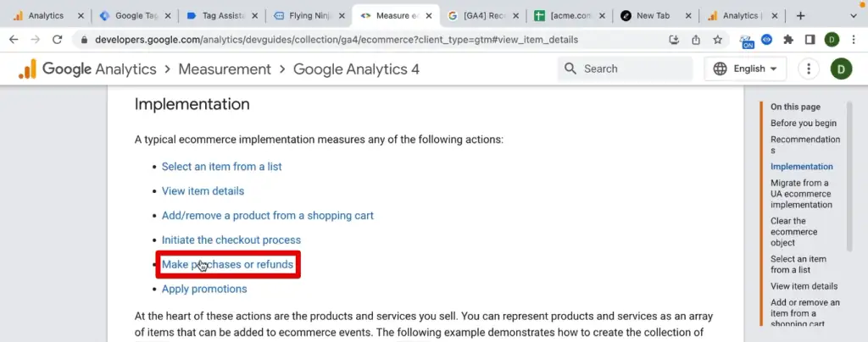This screenshot has width=868, height=342.
Task: Click the install app icon in the address bar
Action: point(674,40)
